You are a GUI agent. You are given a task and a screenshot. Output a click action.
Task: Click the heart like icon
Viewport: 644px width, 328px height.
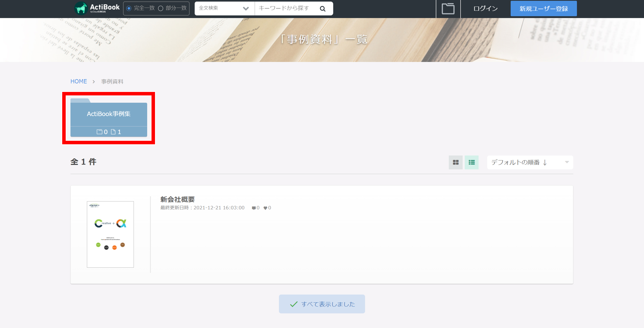coord(265,208)
